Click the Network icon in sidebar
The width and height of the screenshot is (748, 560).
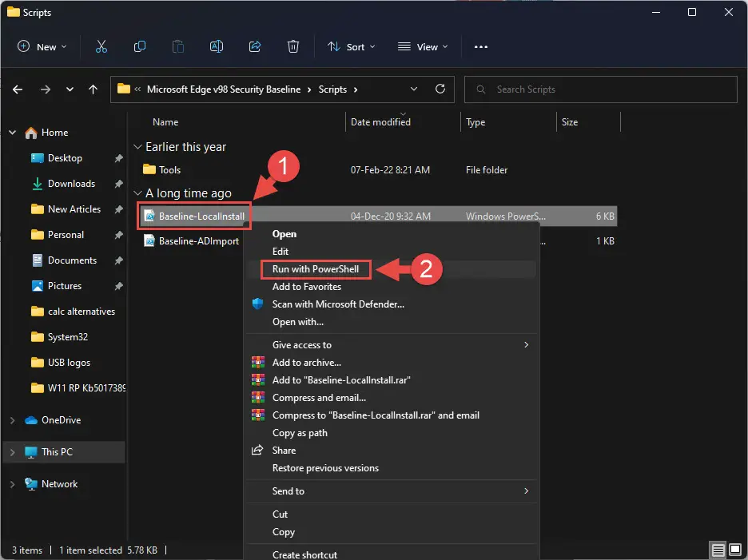coord(31,483)
